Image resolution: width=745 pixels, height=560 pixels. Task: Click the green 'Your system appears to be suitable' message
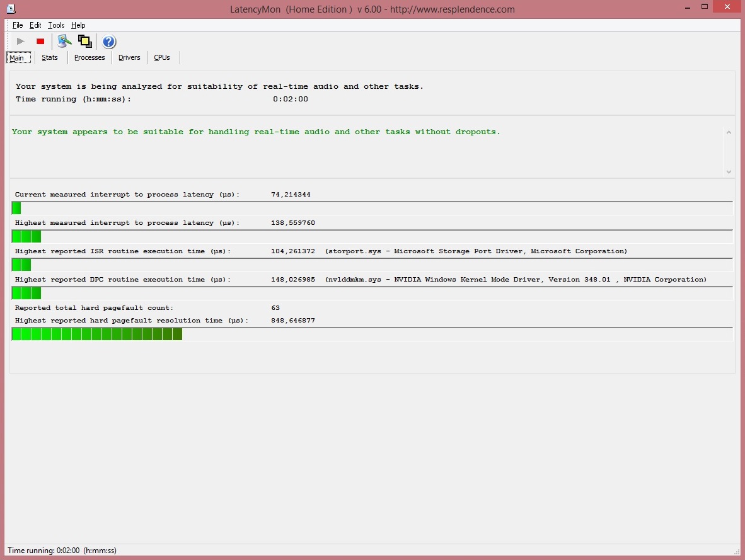click(x=256, y=132)
